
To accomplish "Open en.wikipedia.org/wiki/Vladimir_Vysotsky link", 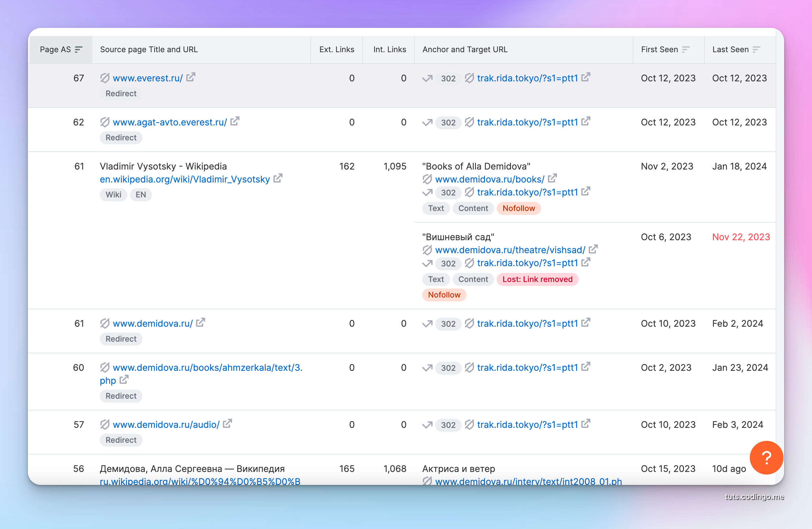I will 185,179.
